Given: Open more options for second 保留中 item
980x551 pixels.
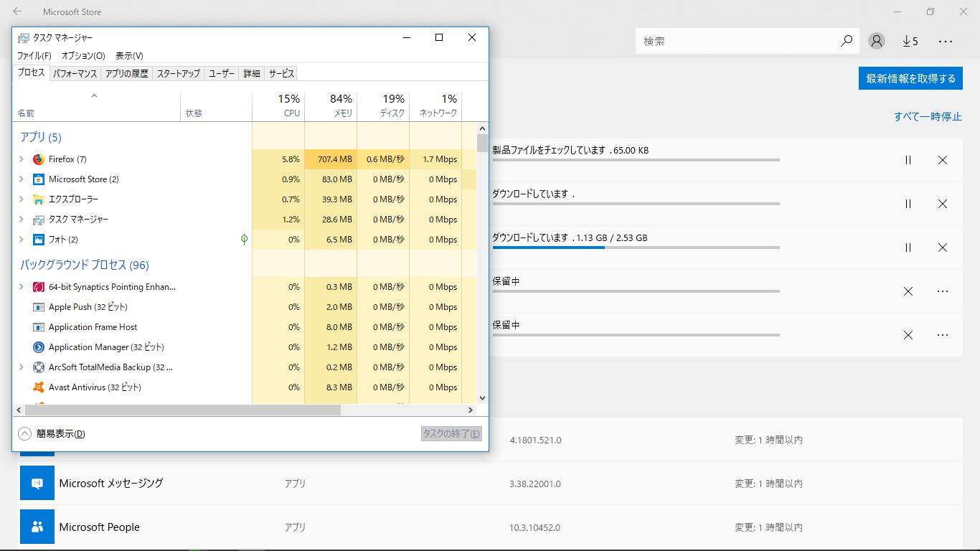Looking at the screenshot, I should (x=943, y=335).
